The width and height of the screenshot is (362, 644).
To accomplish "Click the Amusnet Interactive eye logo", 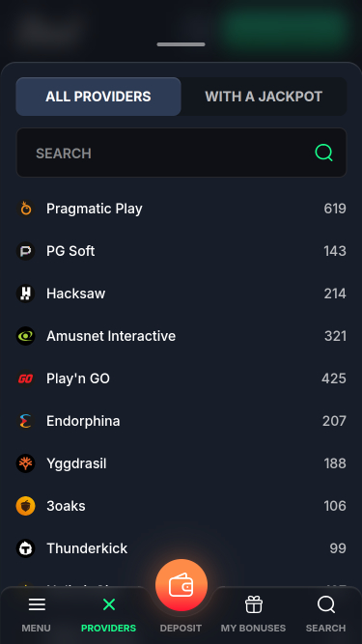I will coord(25,336).
